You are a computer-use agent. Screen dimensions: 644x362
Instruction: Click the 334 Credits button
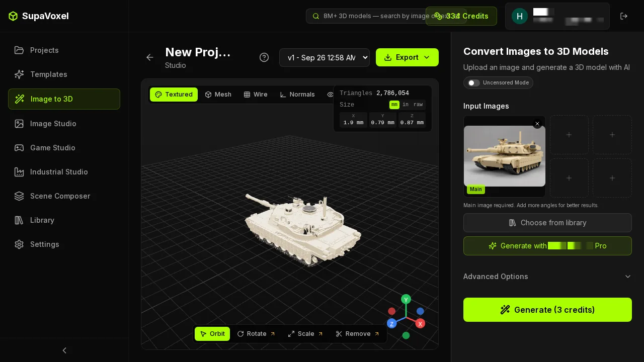pos(461,16)
